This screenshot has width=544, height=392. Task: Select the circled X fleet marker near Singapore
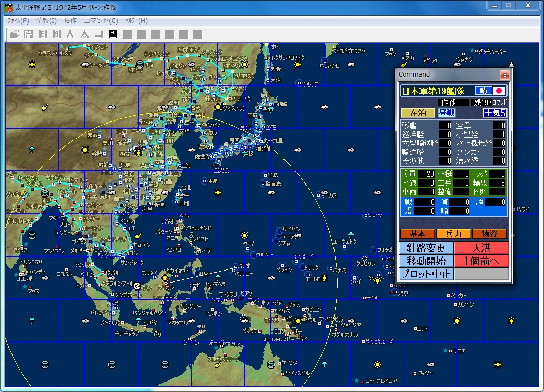138,286
